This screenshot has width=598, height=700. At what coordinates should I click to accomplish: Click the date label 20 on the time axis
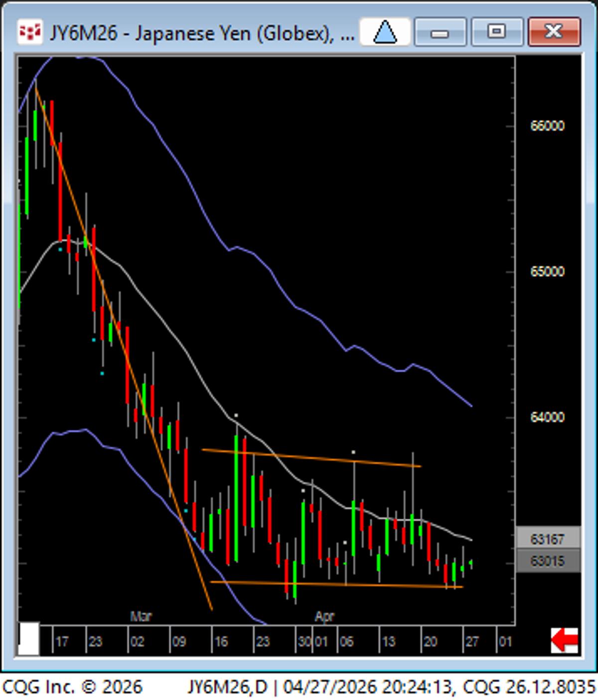[430, 642]
